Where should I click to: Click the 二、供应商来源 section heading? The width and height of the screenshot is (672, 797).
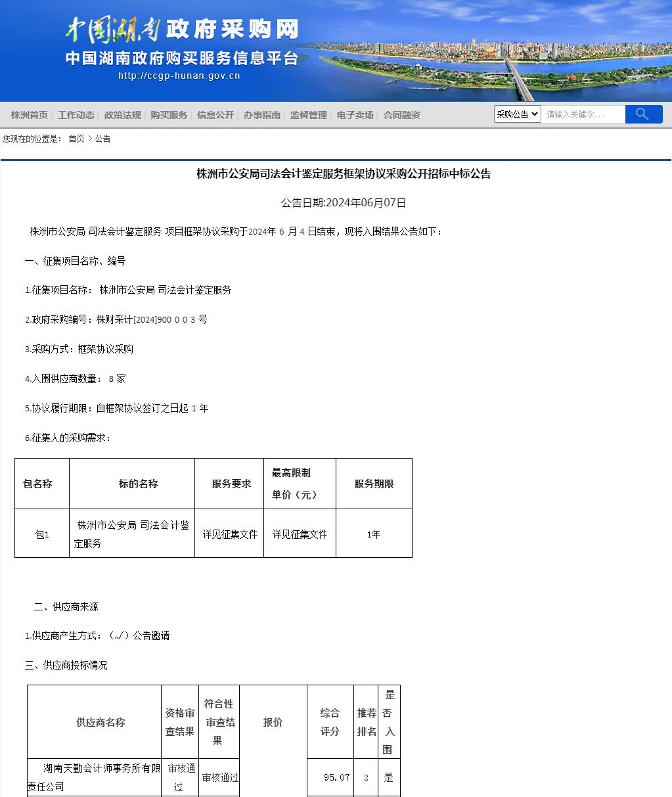coord(66,606)
